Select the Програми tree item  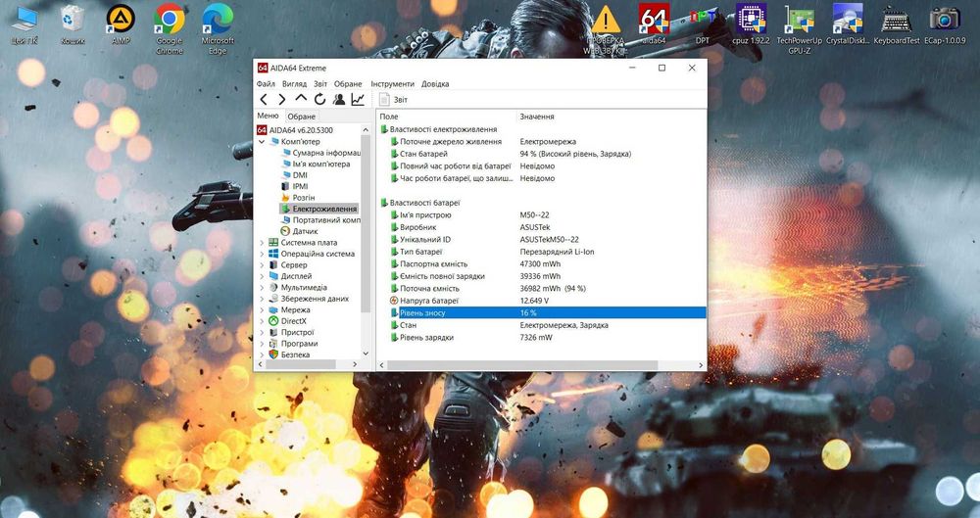[x=293, y=344]
